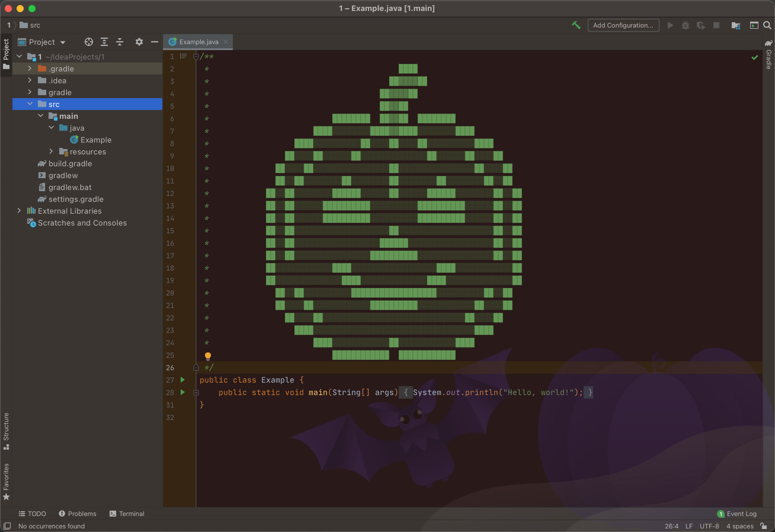775x532 pixels.
Task: Expand the resources folder
Action: click(51, 151)
